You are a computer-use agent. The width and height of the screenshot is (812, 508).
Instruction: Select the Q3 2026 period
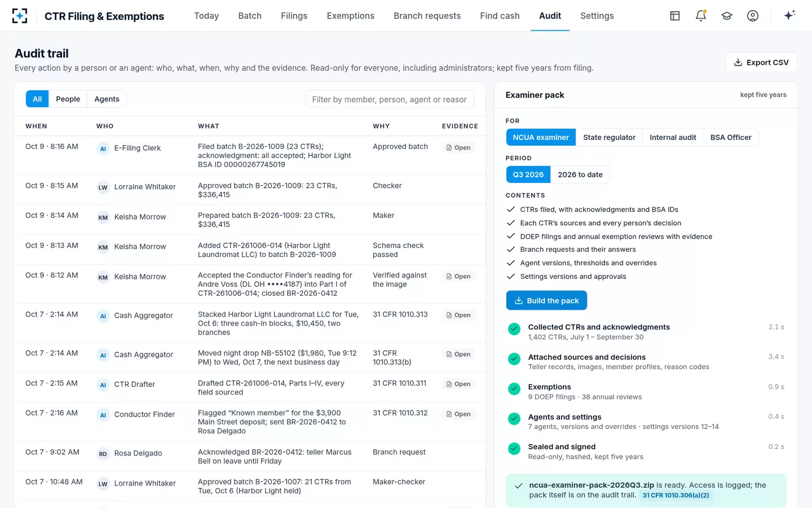[528, 174]
